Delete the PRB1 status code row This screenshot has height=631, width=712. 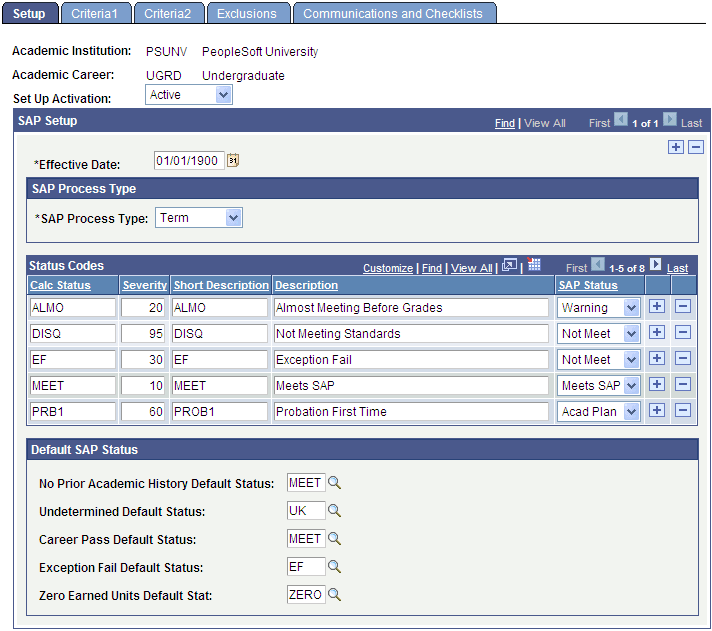(683, 410)
